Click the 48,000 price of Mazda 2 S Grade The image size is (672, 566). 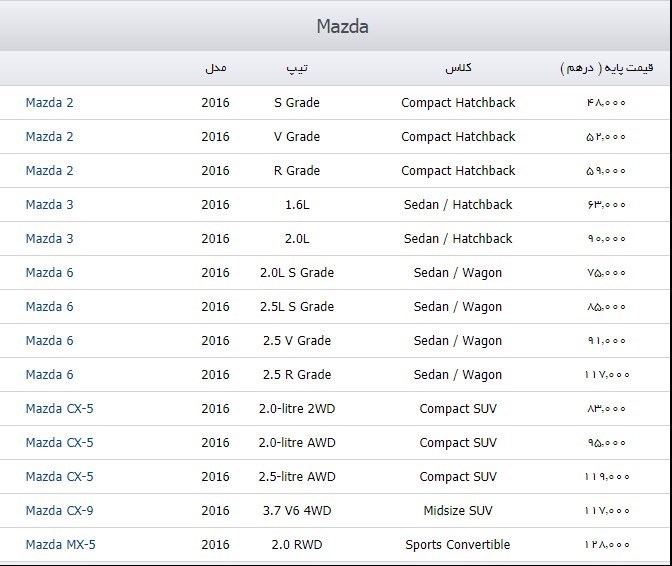point(607,103)
